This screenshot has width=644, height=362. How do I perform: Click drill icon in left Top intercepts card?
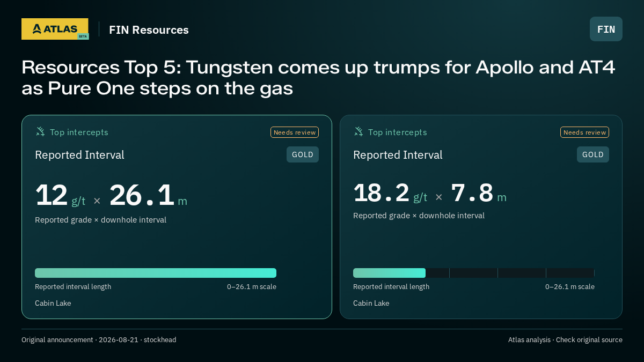pyautogui.click(x=40, y=132)
